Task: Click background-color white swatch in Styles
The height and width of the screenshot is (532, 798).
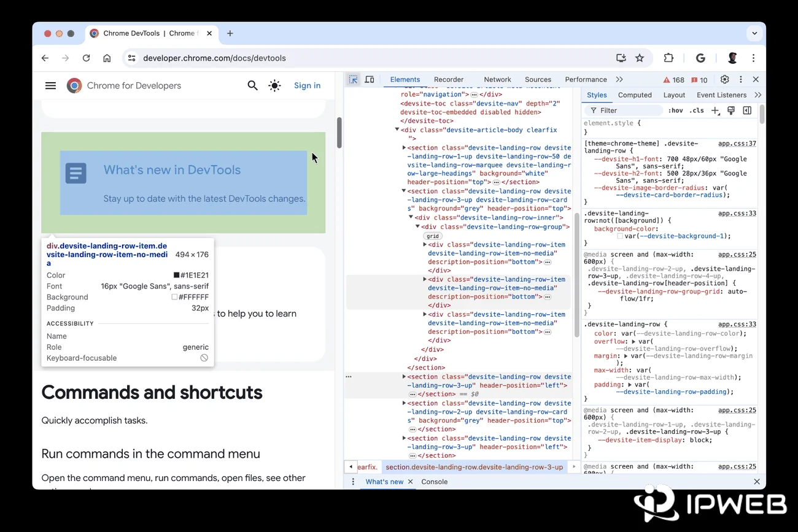Action: pos(620,236)
